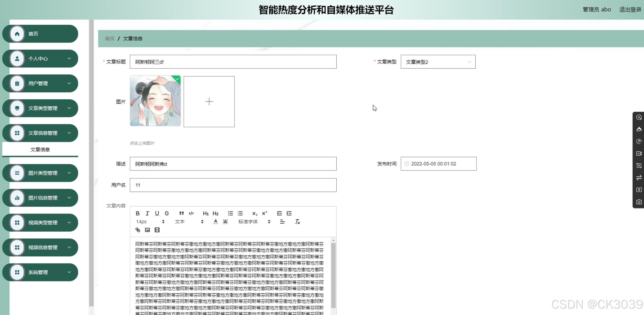Open the text color picker
This screenshot has width=644, height=315.
point(216,222)
